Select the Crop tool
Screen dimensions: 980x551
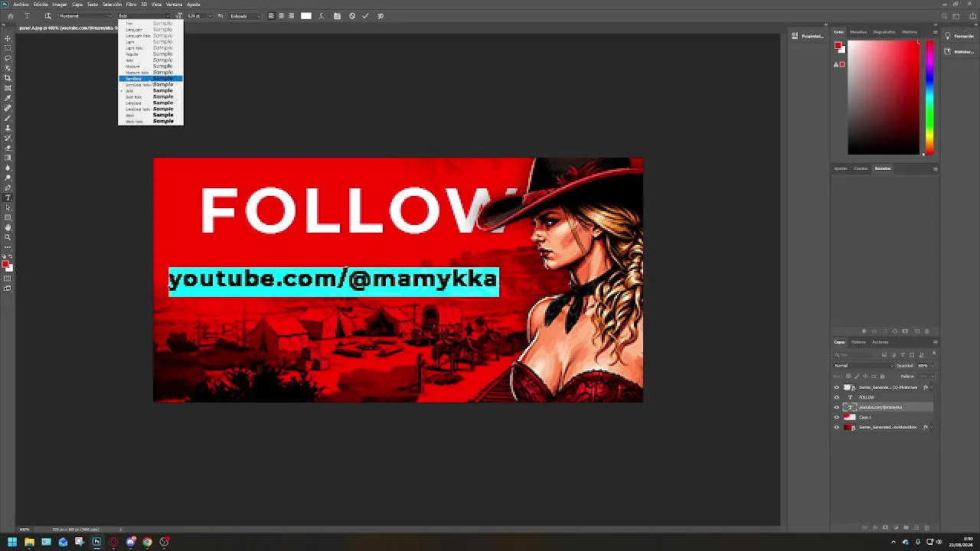(x=8, y=78)
